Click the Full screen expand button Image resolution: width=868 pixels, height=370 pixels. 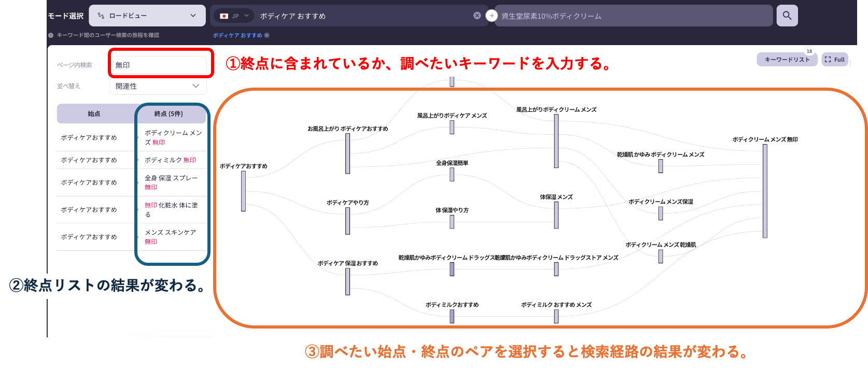pyautogui.click(x=834, y=60)
